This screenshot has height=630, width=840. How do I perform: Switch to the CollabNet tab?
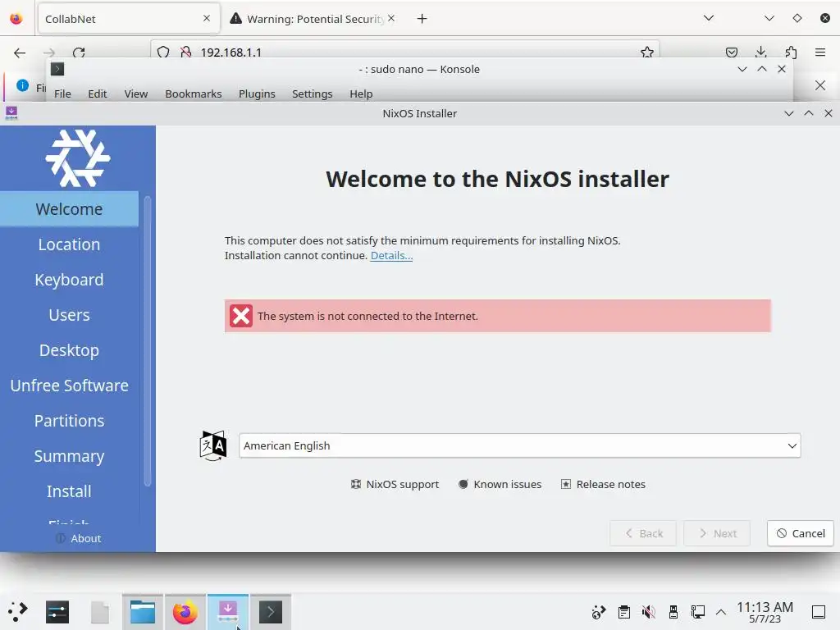point(129,19)
